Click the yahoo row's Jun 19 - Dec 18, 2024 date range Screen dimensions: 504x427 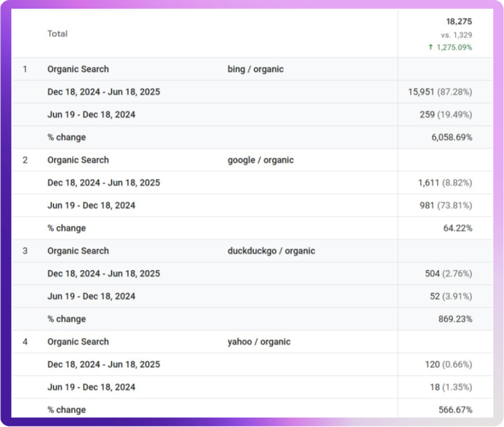(x=91, y=387)
